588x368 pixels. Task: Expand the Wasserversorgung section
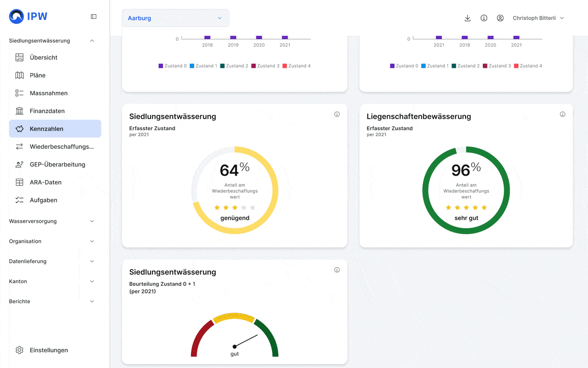[x=52, y=221]
